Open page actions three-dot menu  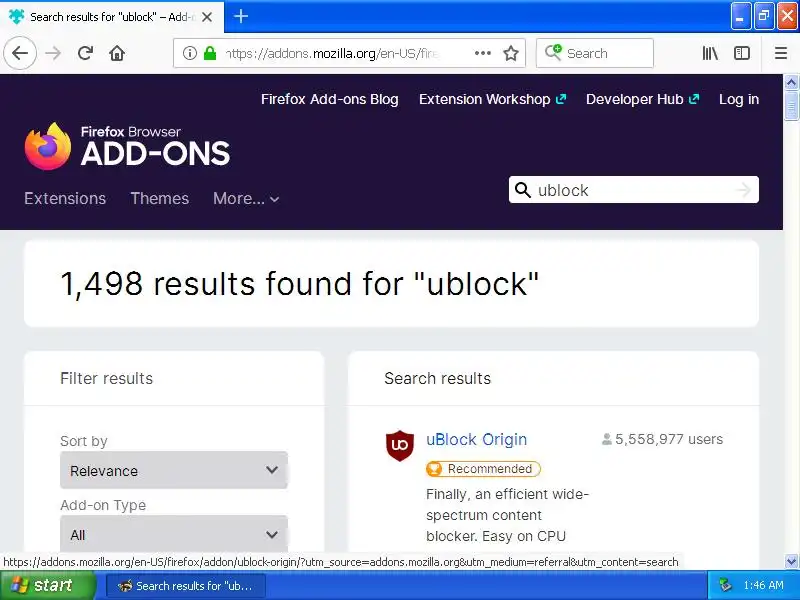482,53
